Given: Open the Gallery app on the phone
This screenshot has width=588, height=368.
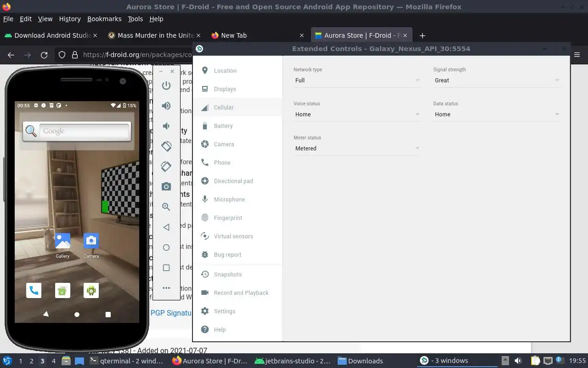Looking at the screenshot, I should pyautogui.click(x=62, y=245).
